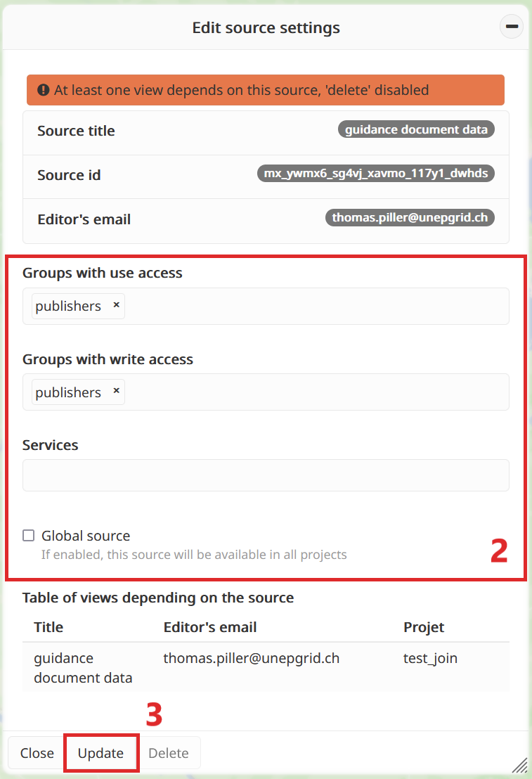Enable the Global source checkbox

(x=29, y=536)
